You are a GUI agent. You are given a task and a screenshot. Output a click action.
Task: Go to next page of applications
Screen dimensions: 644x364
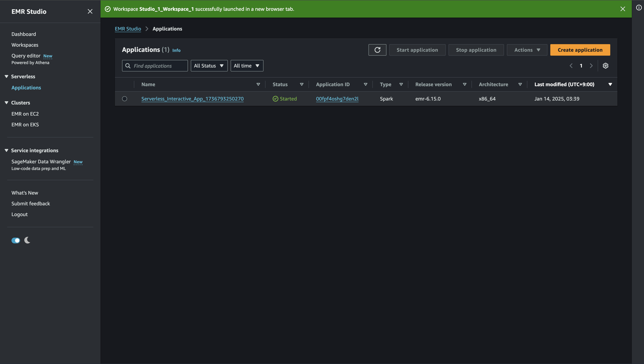(591, 66)
